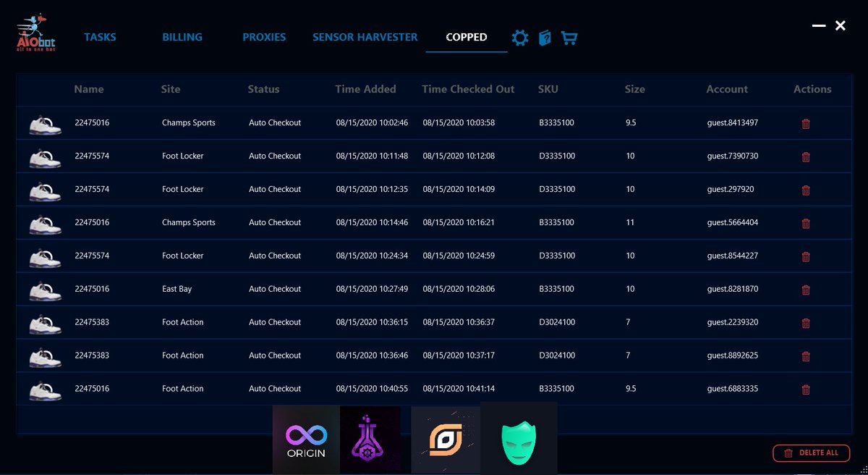Screen dimensions: 868x475
Task: Click the purple flask logo
Action: [370, 440]
